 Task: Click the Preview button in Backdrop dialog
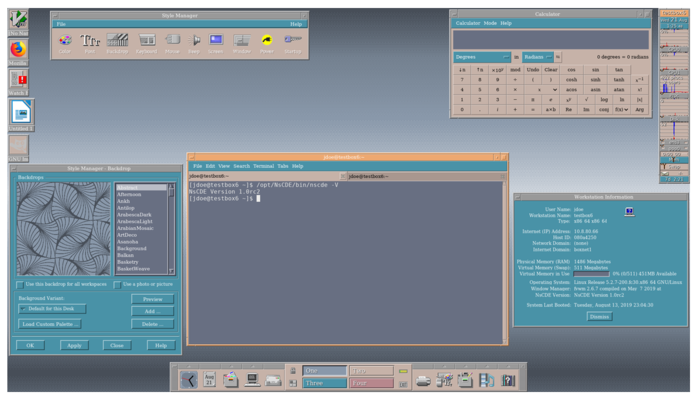pyautogui.click(x=152, y=299)
